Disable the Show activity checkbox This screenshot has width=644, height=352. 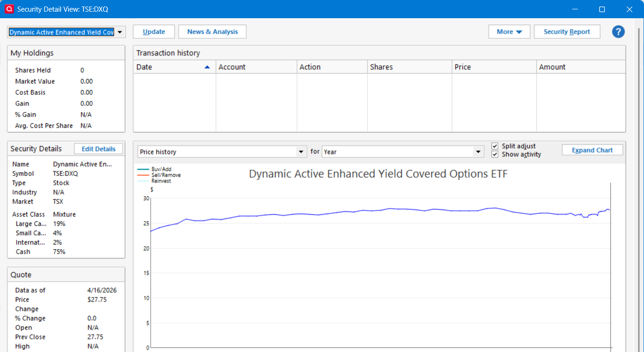(495, 155)
